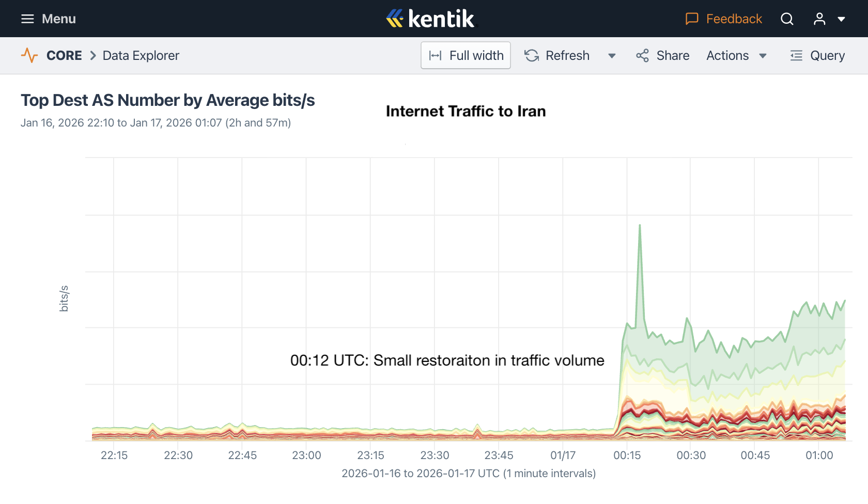
Task: Expand the user account caret
Action: pos(841,19)
